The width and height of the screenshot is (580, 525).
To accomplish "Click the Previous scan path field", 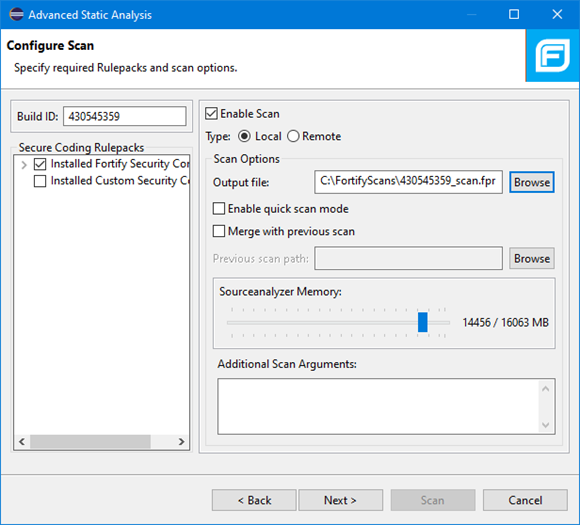I will (x=408, y=258).
